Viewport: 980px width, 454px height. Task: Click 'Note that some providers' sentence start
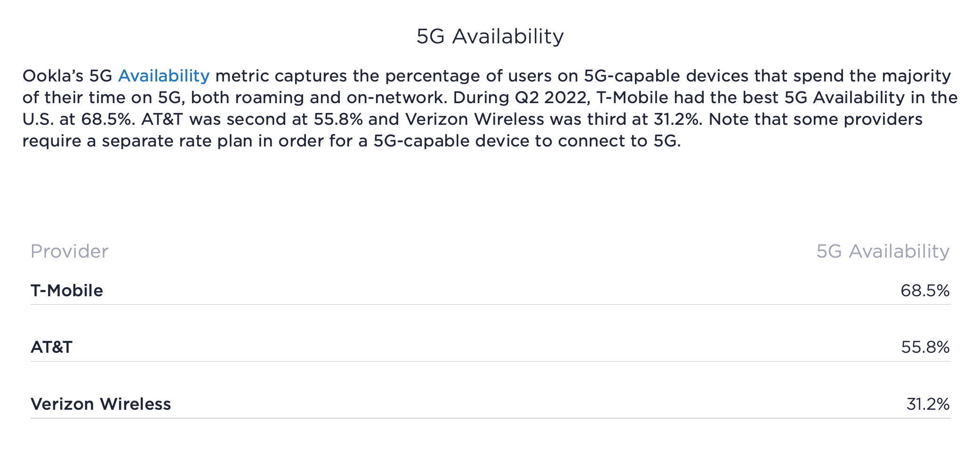(x=815, y=119)
